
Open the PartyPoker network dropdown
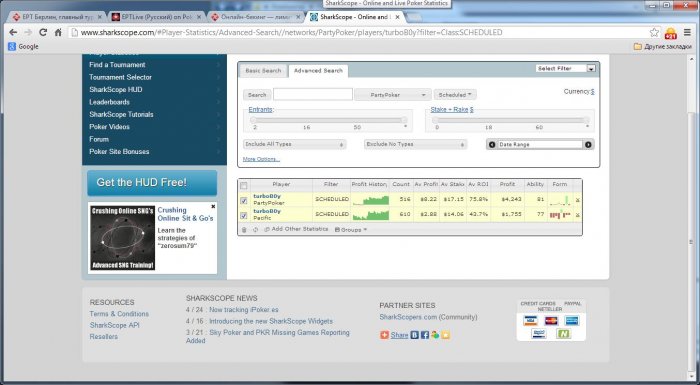[393, 95]
